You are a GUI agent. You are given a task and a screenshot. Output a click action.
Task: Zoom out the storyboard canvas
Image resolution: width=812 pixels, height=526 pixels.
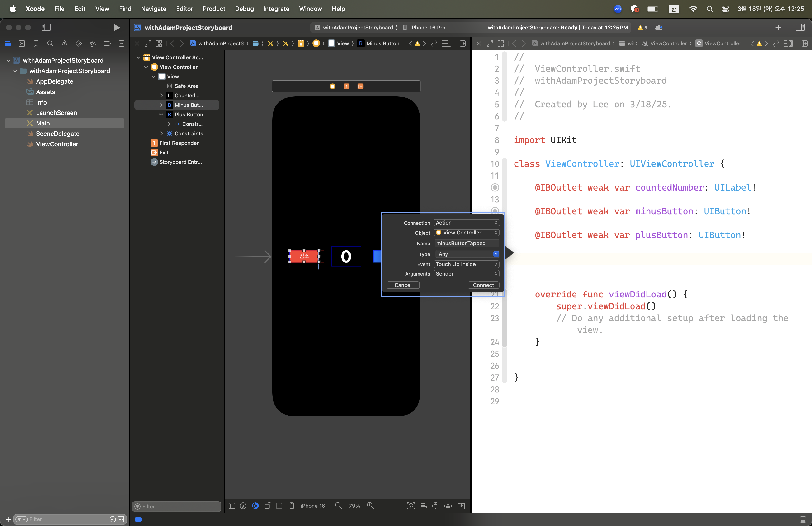(x=338, y=506)
